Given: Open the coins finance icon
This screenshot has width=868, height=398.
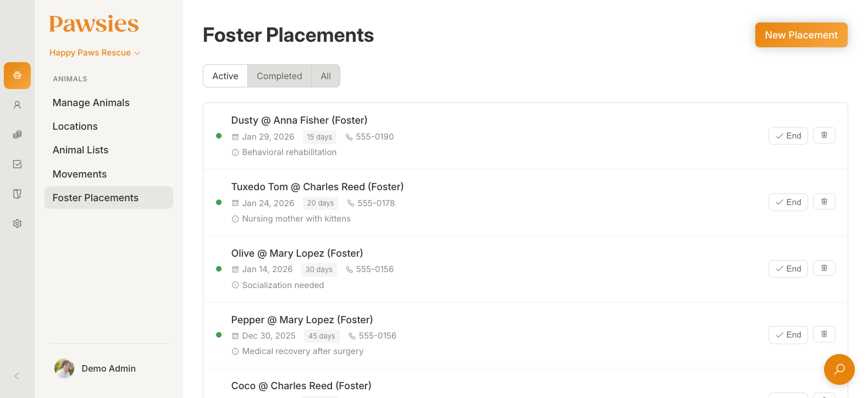Looking at the screenshot, I should tap(17, 135).
